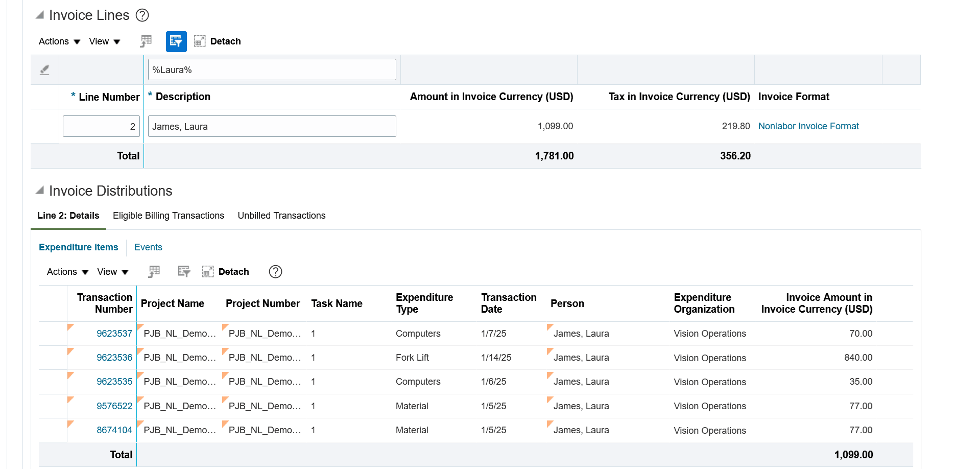The height and width of the screenshot is (469, 980).
Task: Sort by Task Name column header
Action: tap(337, 303)
